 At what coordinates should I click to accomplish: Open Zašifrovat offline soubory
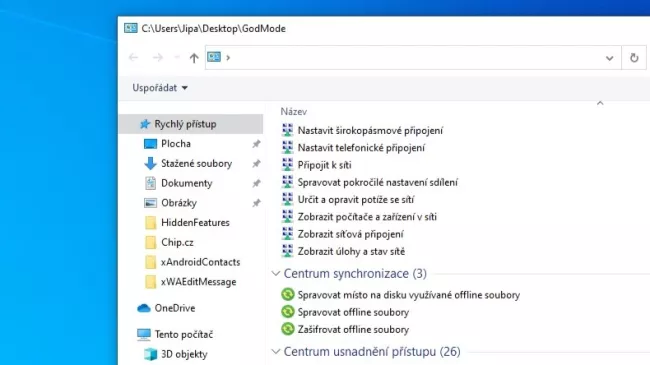coord(353,330)
